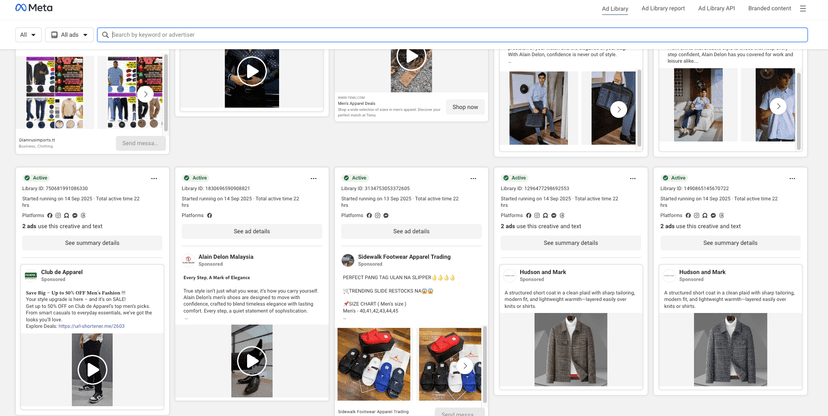Expand the All location dropdown
The image size is (828, 416).
coord(28,35)
